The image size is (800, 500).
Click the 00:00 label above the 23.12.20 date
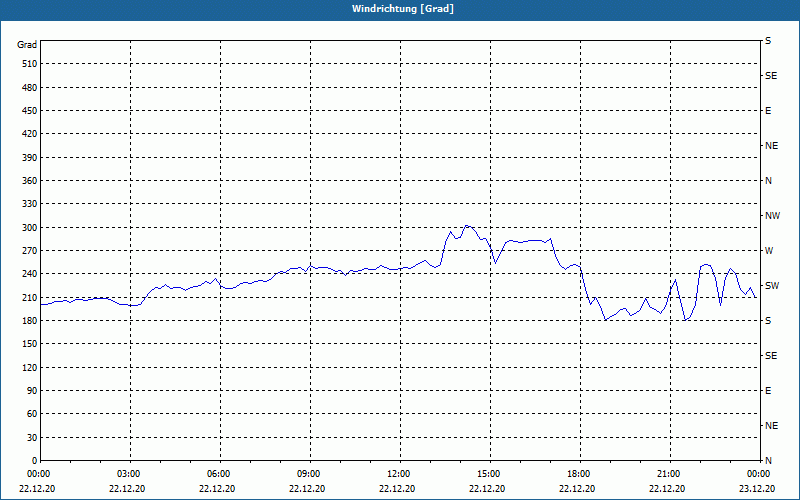point(760,473)
